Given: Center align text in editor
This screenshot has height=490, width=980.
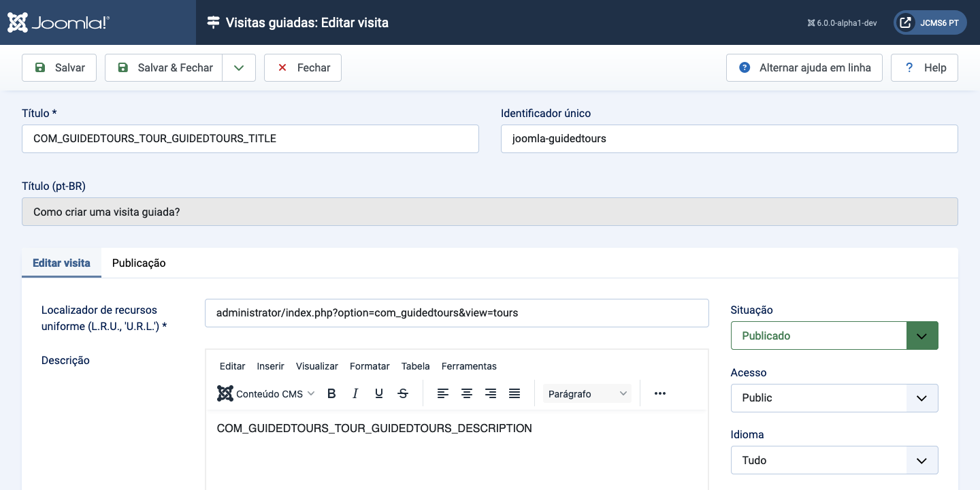Looking at the screenshot, I should pyautogui.click(x=467, y=393).
